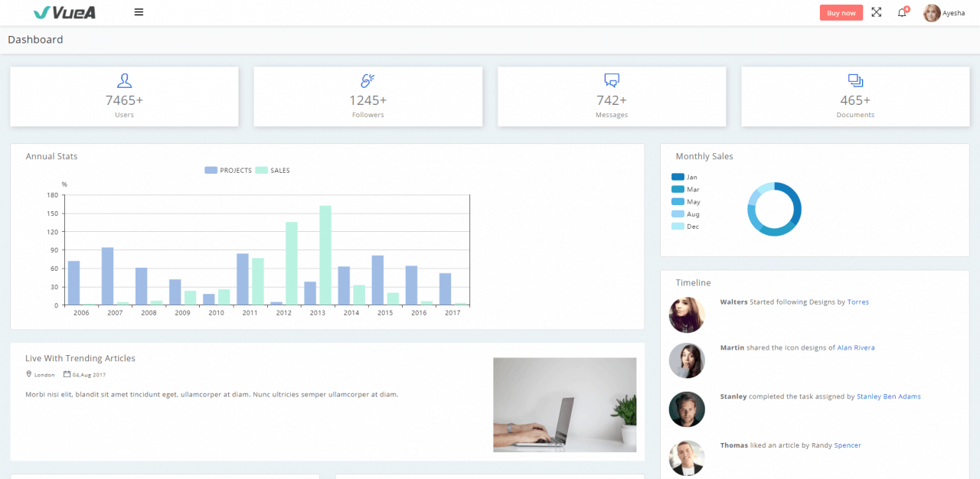The width and height of the screenshot is (980, 479).
Task: Toggle the SALES series in Annual Stats legend
Action: (274, 170)
